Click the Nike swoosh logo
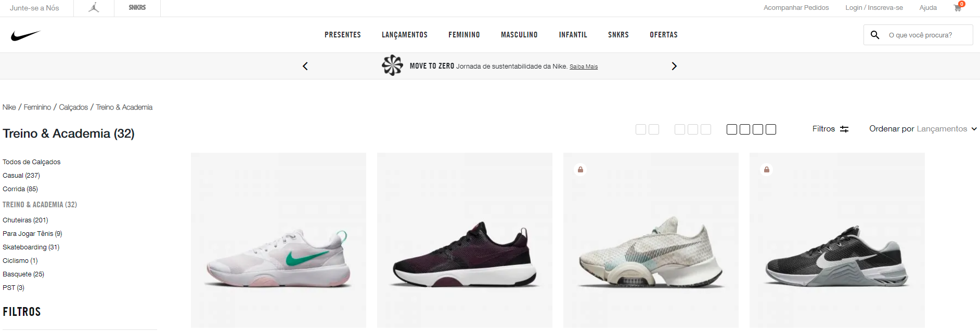This screenshot has width=980, height=332. tap(25, 35)
